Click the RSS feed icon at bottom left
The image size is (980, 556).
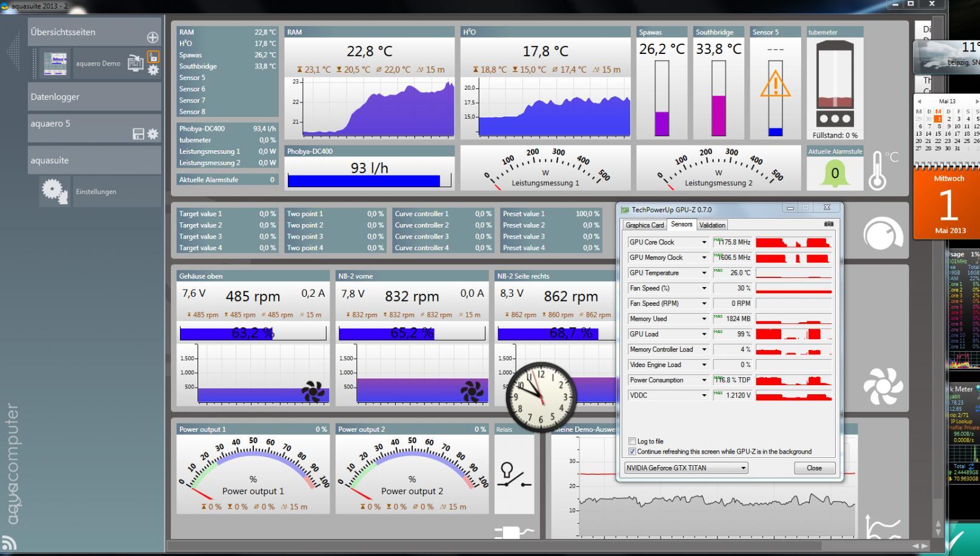(x=8, y=543)
